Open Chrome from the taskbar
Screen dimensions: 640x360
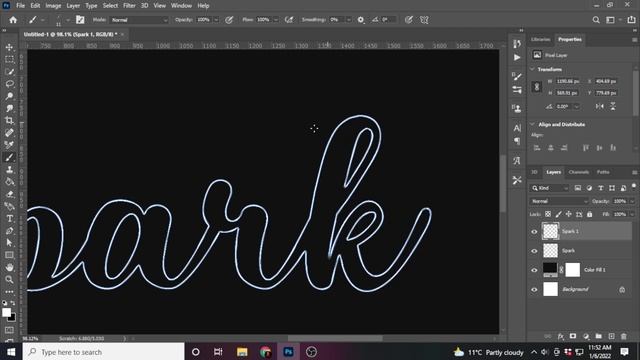[265, 352]
